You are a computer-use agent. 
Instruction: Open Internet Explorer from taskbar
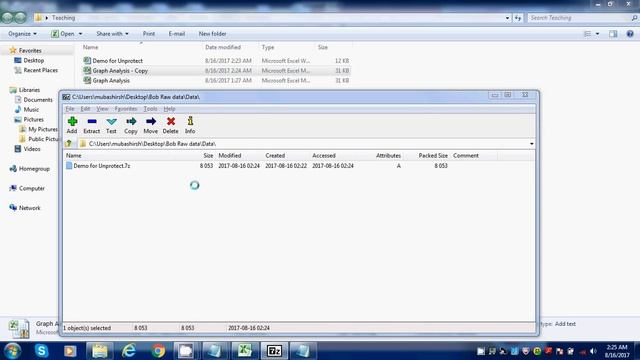tap(129, 351)
